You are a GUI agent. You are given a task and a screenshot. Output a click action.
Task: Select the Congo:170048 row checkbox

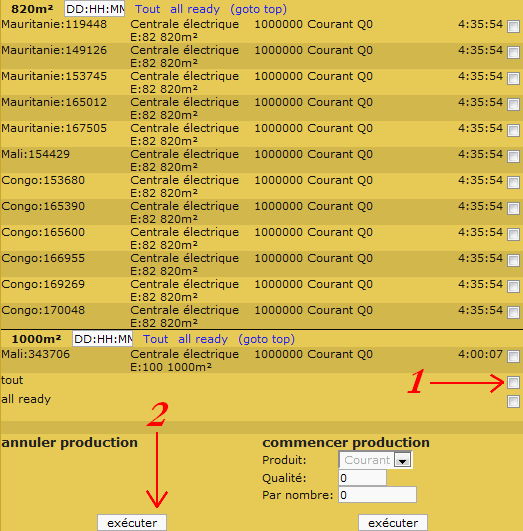pos(513,312)
